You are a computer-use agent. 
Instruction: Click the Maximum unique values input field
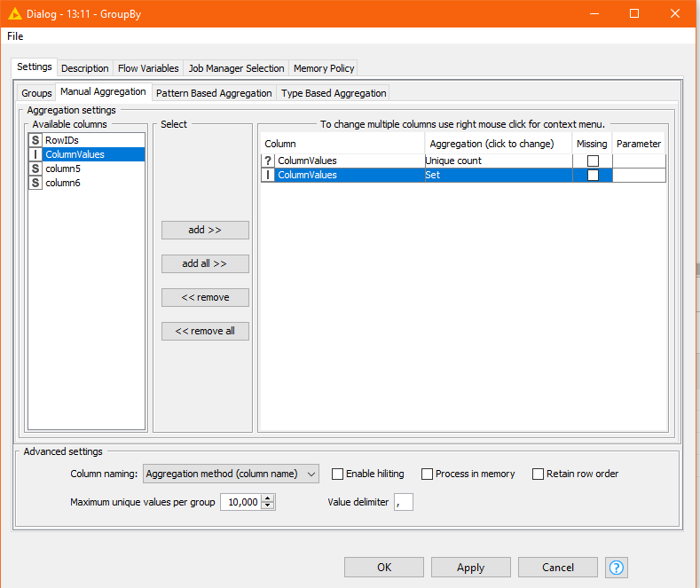coord(241,502)
